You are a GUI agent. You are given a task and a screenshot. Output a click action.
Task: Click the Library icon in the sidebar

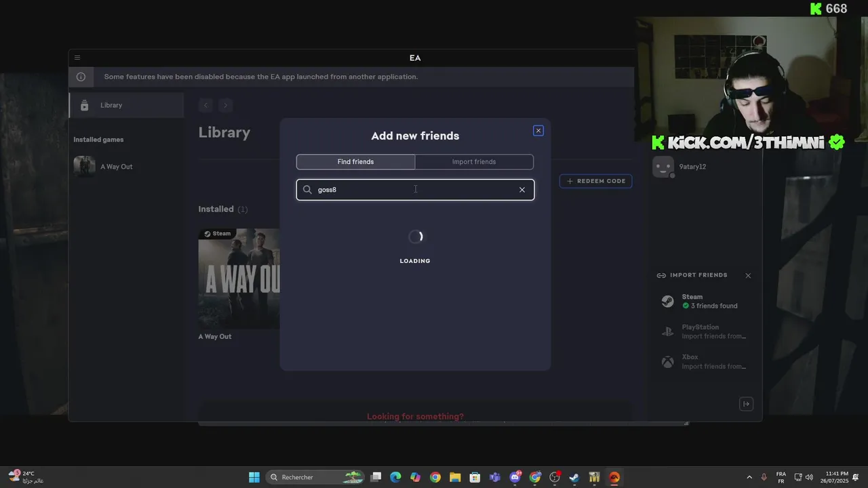click(x=84, y=105)
